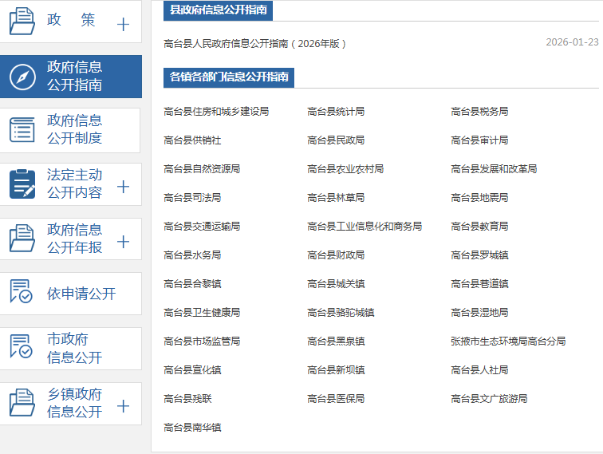This screenshot has height=454, width=603.
Task: Click the folder icon beside 乡镇政府信息公开
Action: point(22,402)
